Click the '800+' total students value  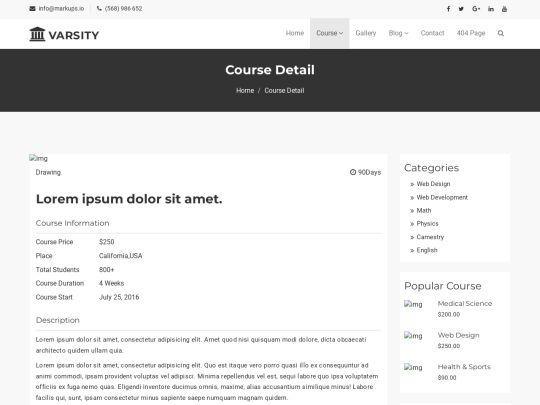coord(106,270)
